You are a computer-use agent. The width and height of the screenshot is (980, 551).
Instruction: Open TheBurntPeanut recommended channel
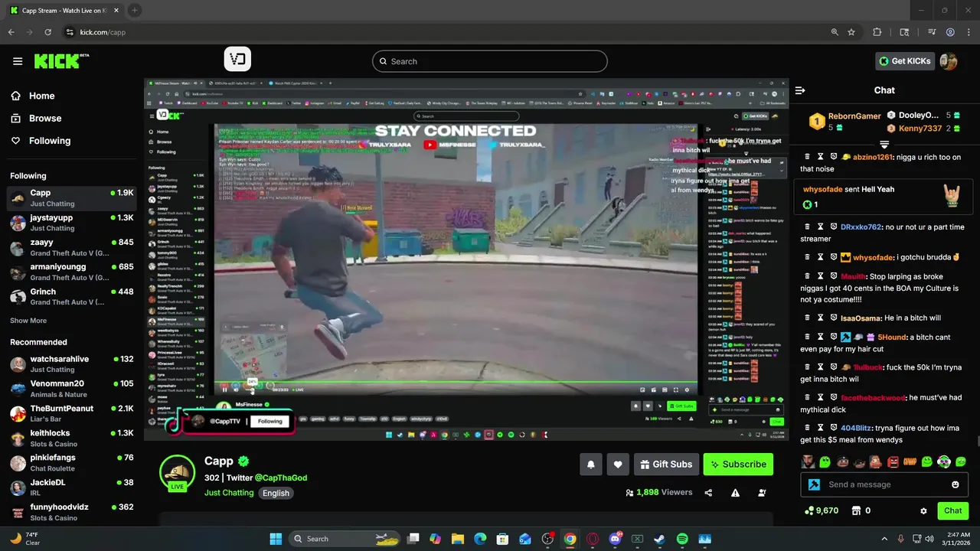[72, 413]
